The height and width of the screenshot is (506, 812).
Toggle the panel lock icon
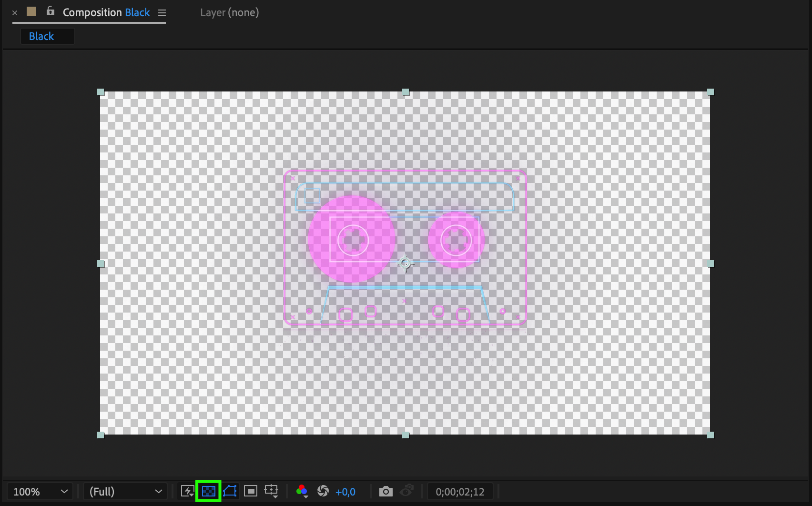point(51,11)
